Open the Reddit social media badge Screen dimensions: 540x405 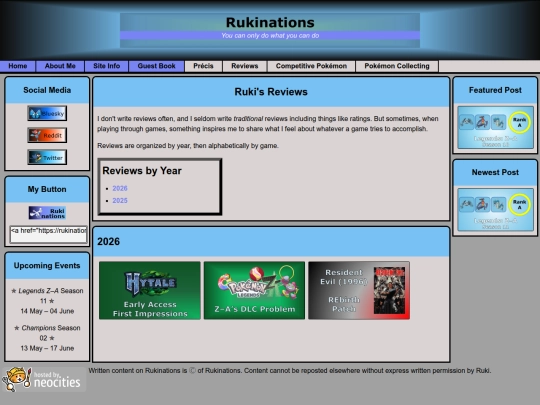(x=47, y=135)
